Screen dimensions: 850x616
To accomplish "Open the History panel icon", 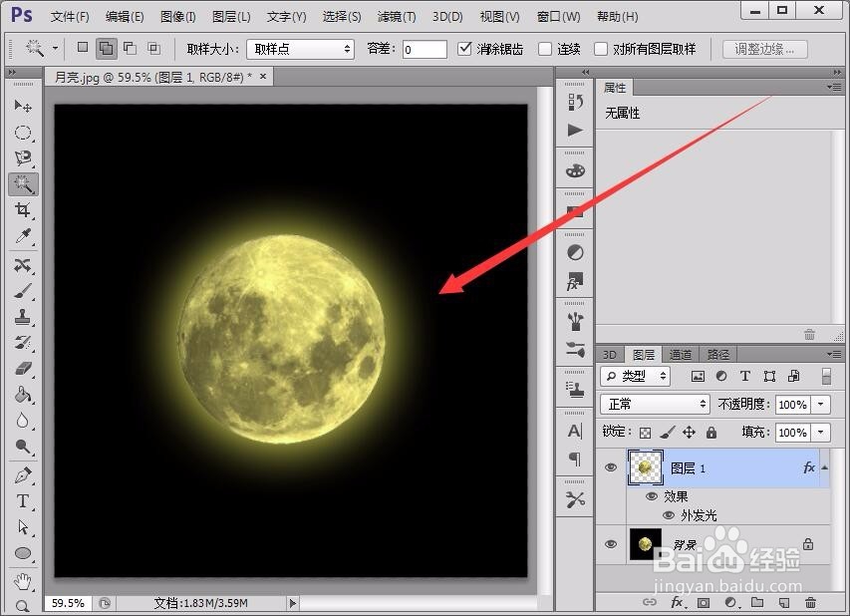I will click(x=575, y=102).
